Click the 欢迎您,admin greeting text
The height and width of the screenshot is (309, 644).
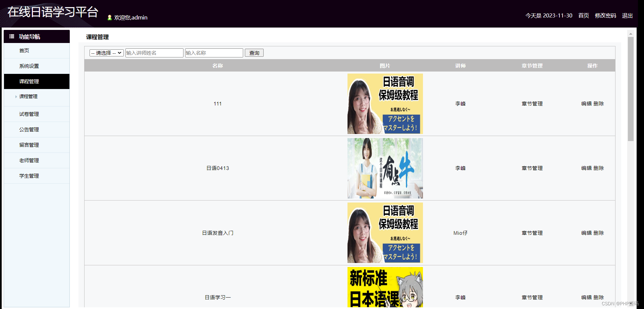[131, 17]
